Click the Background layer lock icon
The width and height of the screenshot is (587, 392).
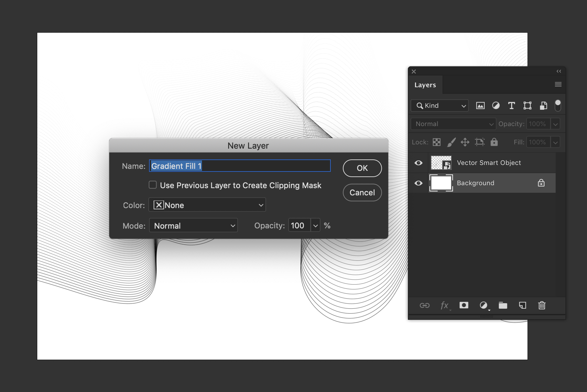tap(541, 183)
